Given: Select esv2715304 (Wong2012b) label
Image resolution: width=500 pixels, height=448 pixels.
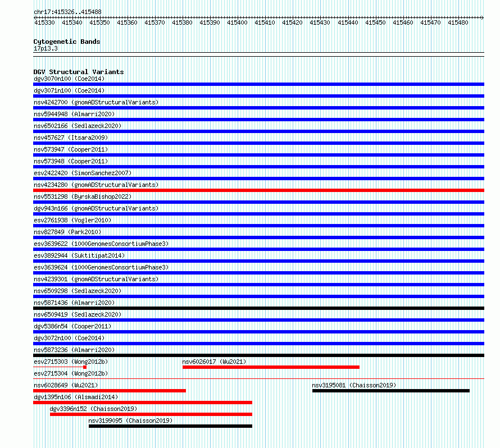Looking at the screenshot, I should point(71,373).
